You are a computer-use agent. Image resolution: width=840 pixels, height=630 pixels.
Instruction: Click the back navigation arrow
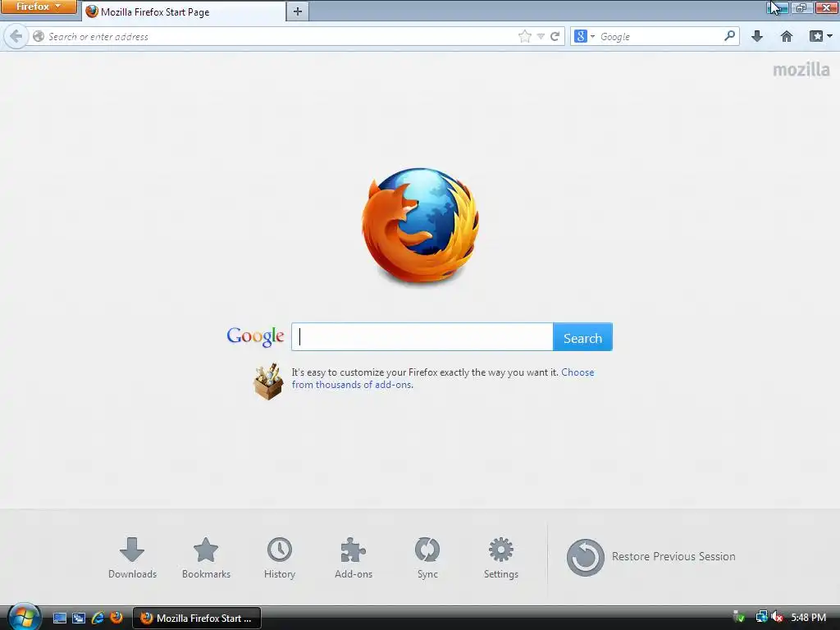pyautogui.click(x=16, y=36)
